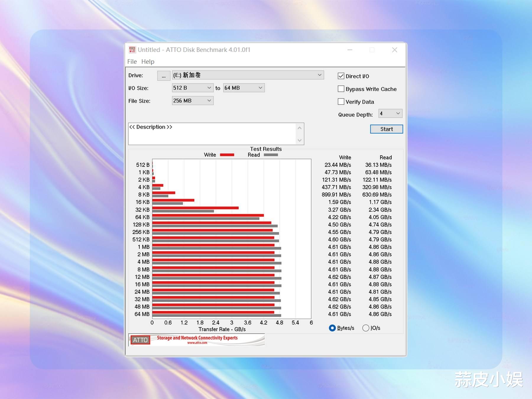Click the 437.71 MB/s write value
The image size is (532, 399).
point(336,187)
